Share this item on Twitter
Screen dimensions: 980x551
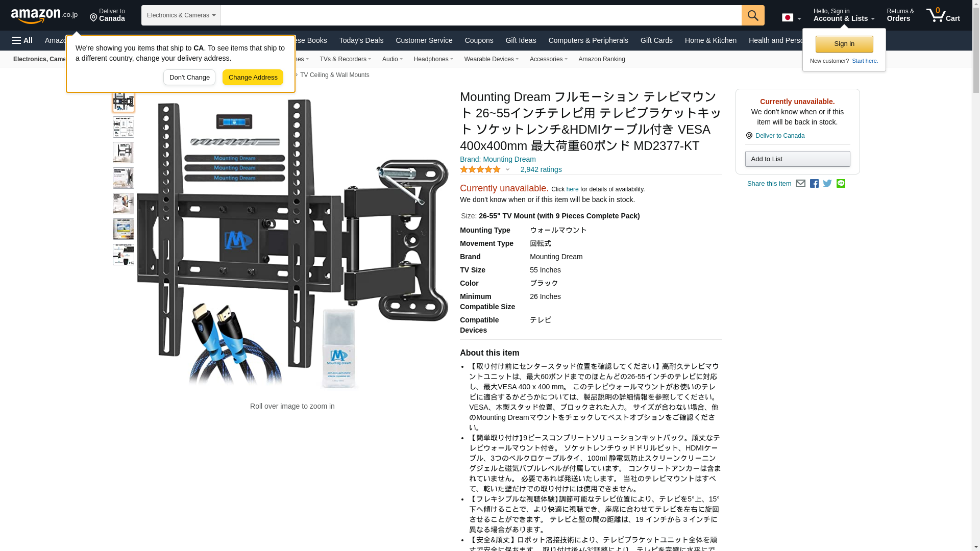(827, 184)
